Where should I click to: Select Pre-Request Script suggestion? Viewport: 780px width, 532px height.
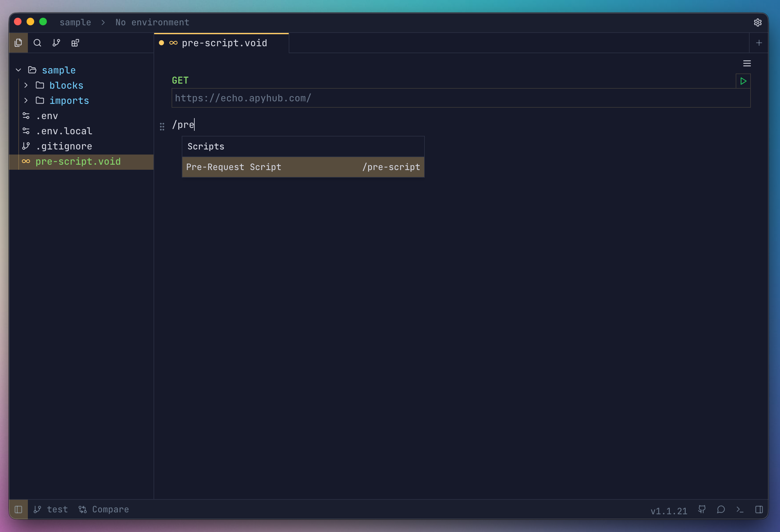(x=303, y=167)
